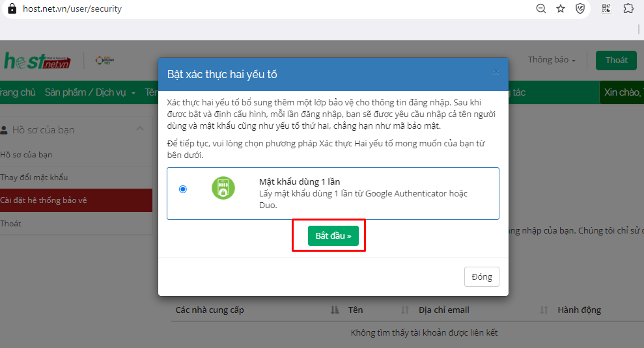This screenshot has height=348, width=644.
Task: Select the Mật khẩu dùng 1 lần radio option
Action: [x=183, y=189]
